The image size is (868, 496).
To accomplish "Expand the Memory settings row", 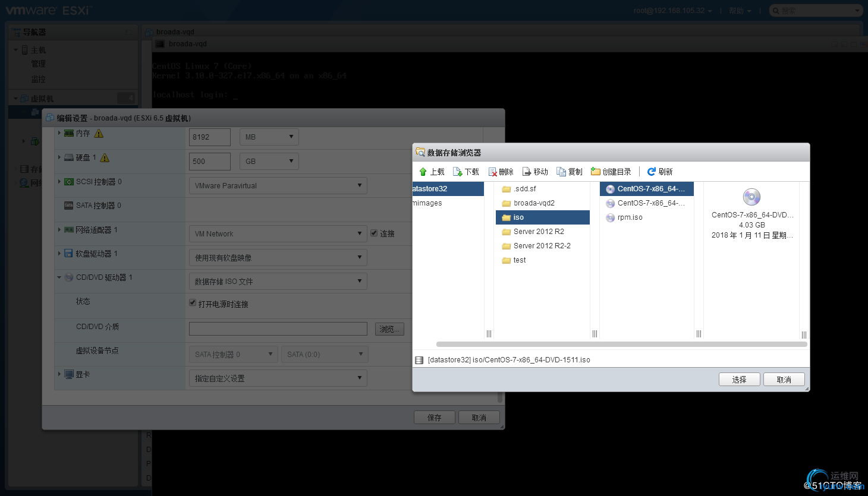I will (x=59, y=133).
